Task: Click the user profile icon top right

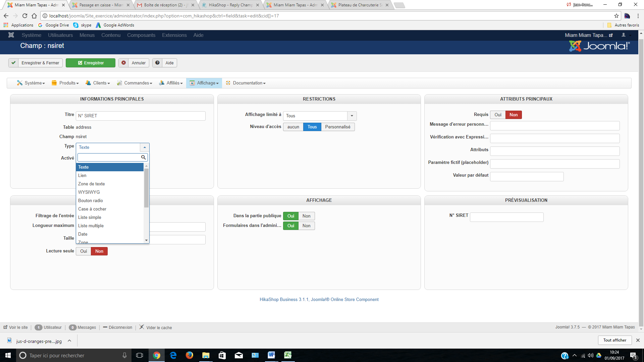Action: [x=624, y=35]
